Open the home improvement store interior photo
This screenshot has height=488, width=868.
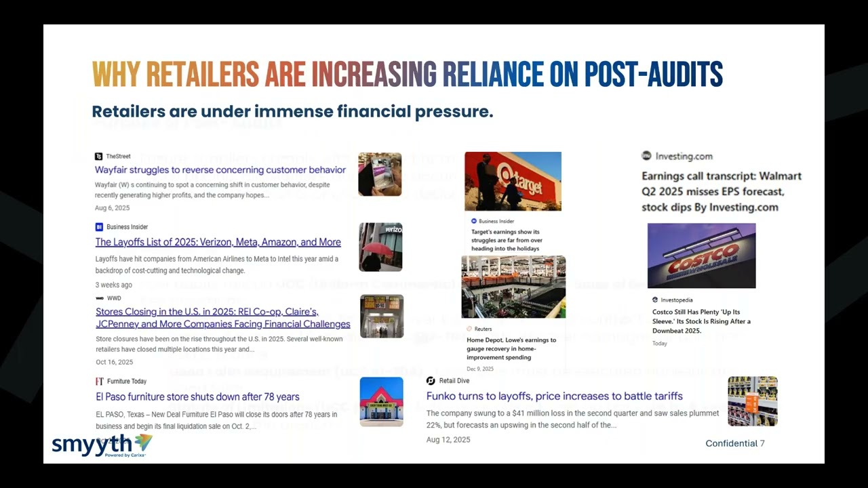pos(513,287)
